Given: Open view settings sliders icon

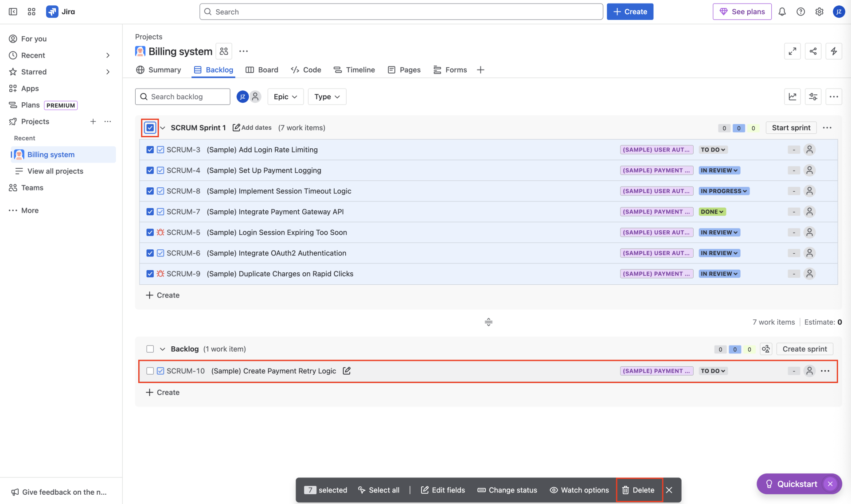Looking at the screenshot, I should (813, 97).
